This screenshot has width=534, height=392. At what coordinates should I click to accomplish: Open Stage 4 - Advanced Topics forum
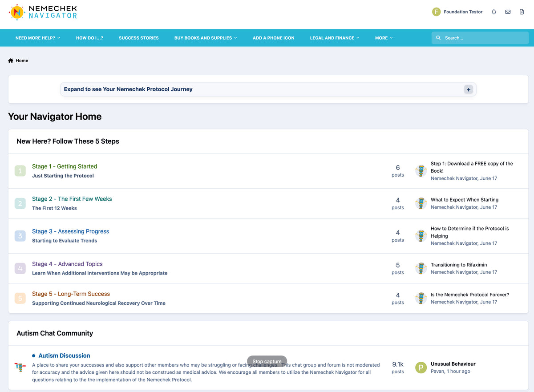coord(67,264)
